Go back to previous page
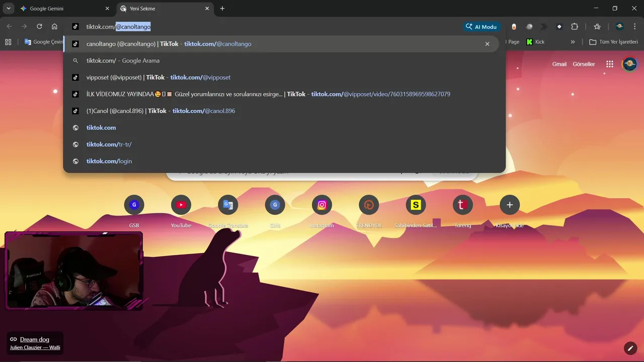The image size is (644, 362). click(x=9, y=27)
